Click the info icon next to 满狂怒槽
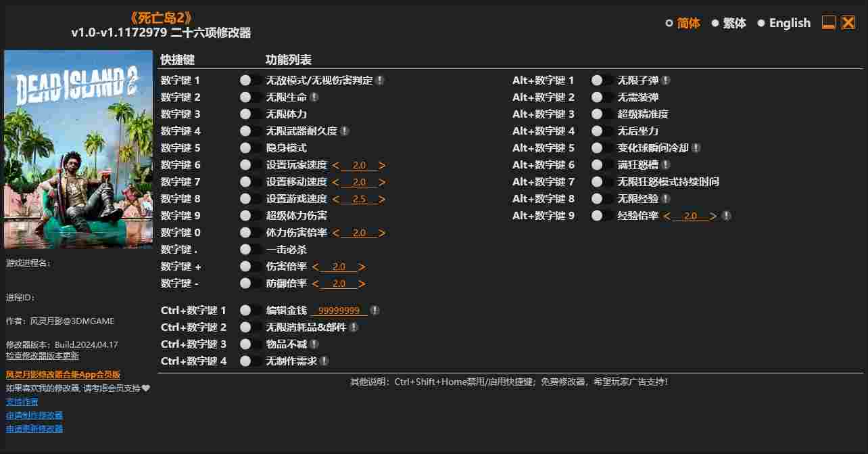The height and width of the screenshot is (454, 868). click(665, 164)
